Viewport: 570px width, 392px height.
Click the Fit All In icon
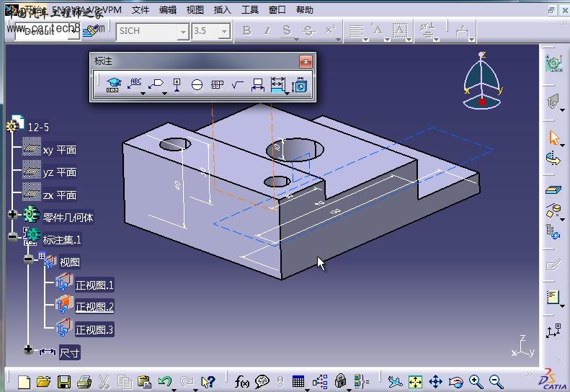(x=416, y=382)
